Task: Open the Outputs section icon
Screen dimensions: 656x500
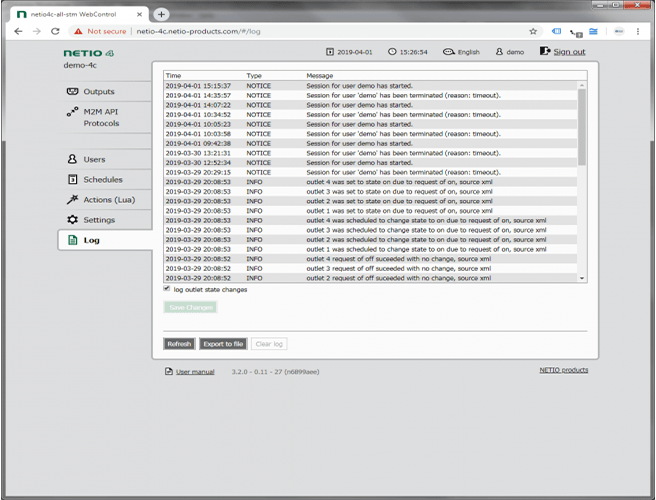Action: tap(72, 92)
